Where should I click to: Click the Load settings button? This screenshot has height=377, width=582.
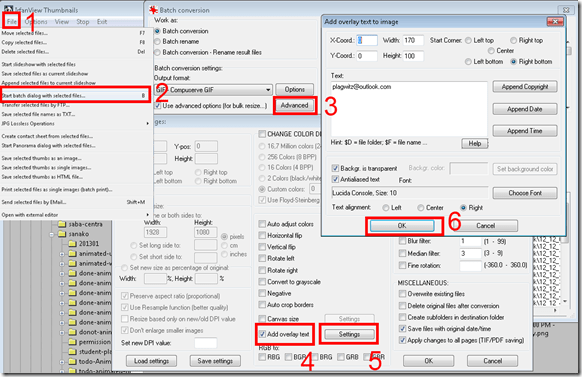pos(151,361)
